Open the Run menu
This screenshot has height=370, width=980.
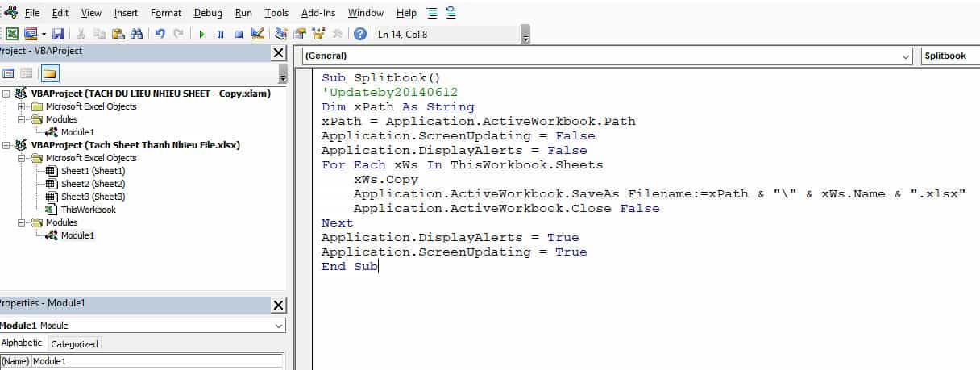(243, 13)
